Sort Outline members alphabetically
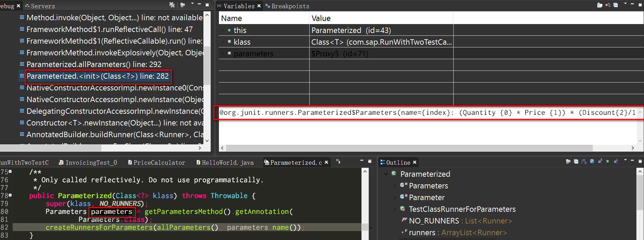Screen dimensions: 644x240 [584, 161]
